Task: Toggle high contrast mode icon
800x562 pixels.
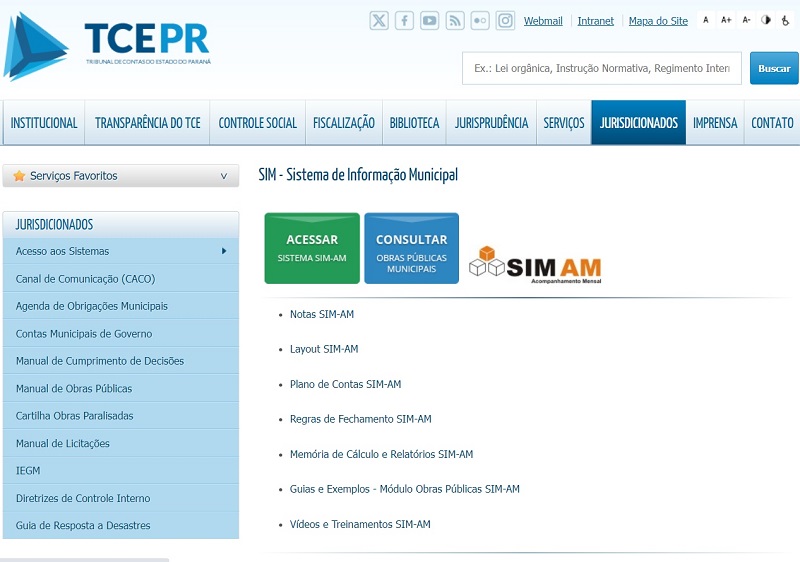Action: [x=766, y=20]
